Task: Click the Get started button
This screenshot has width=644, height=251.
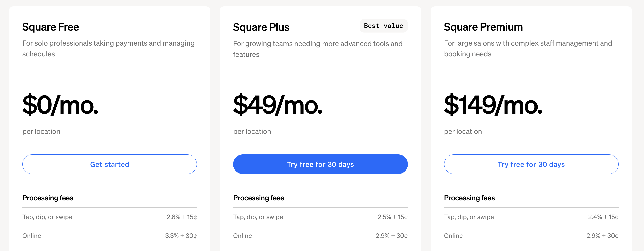Action: coord(110,164)
